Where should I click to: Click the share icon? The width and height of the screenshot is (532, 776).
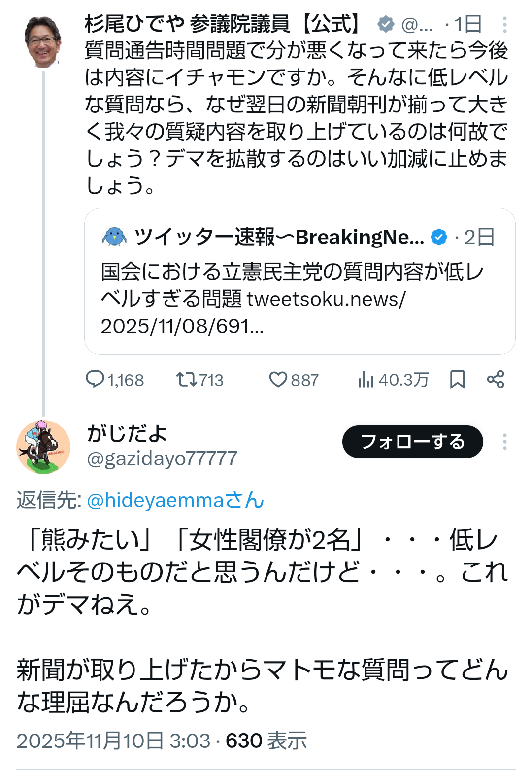click(496, 379)
